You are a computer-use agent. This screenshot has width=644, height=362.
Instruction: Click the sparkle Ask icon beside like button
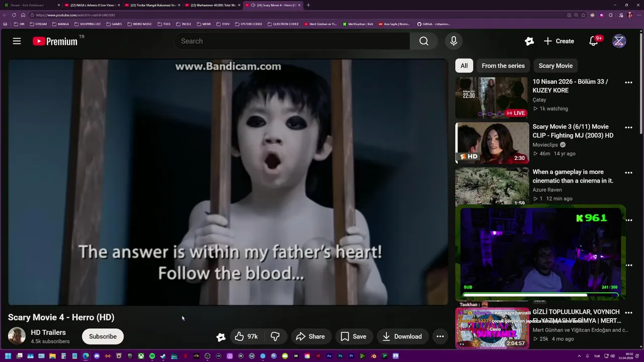click(221, 337)
